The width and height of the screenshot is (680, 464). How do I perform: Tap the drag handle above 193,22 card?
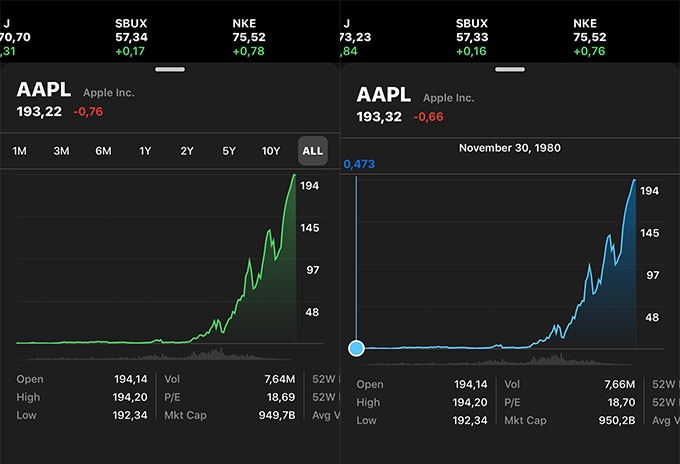(170, 69)
